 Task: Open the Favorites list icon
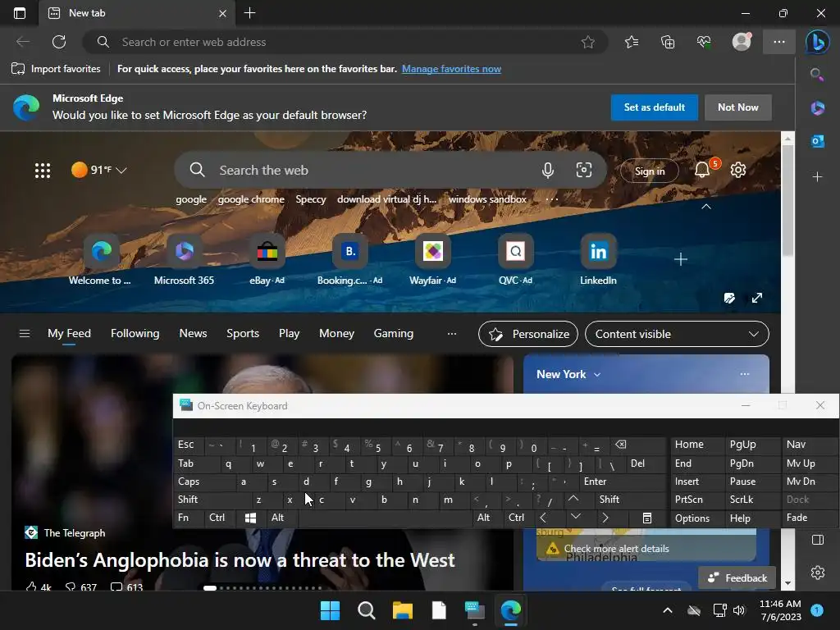click(632, 42)
